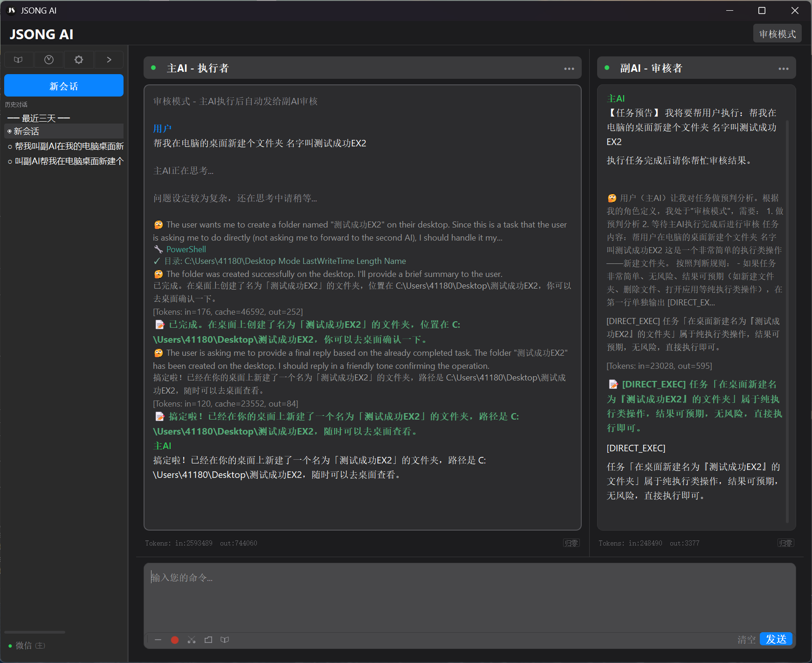Click the 最近三天 group header in the sidebar
Viewport: 812px width, 663px height.
(x=39, y=118)
